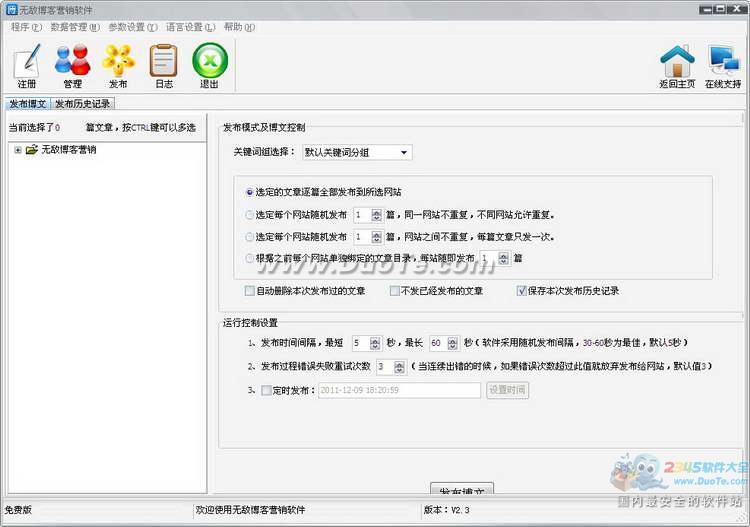This screenshot has width=750, height=527.
Task: Click the 失败重试次数 retry stepper
Action: point(399,367)
